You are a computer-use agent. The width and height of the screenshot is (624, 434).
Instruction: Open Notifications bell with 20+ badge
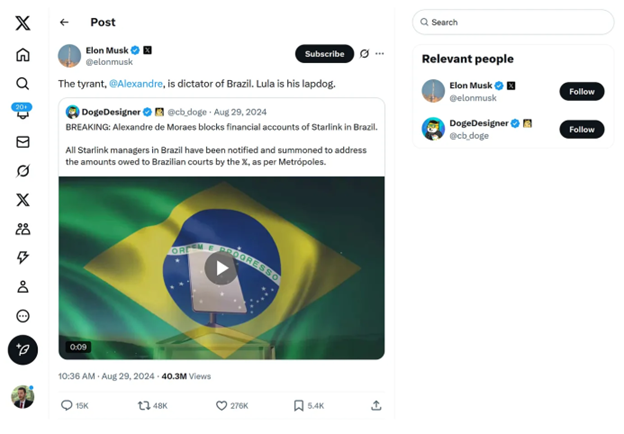click(x=22, y=113)
